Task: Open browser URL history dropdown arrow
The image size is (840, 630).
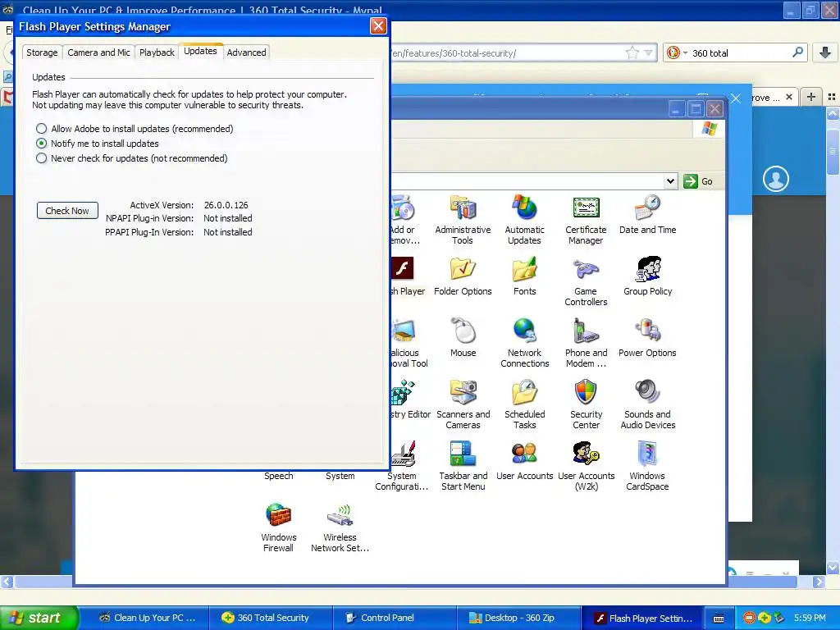Action: point(649,53)
